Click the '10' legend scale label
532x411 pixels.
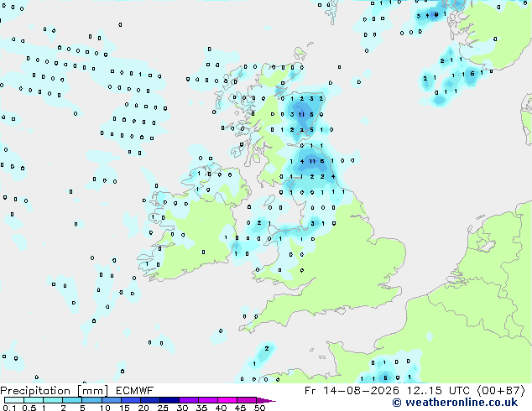(105, 408)
